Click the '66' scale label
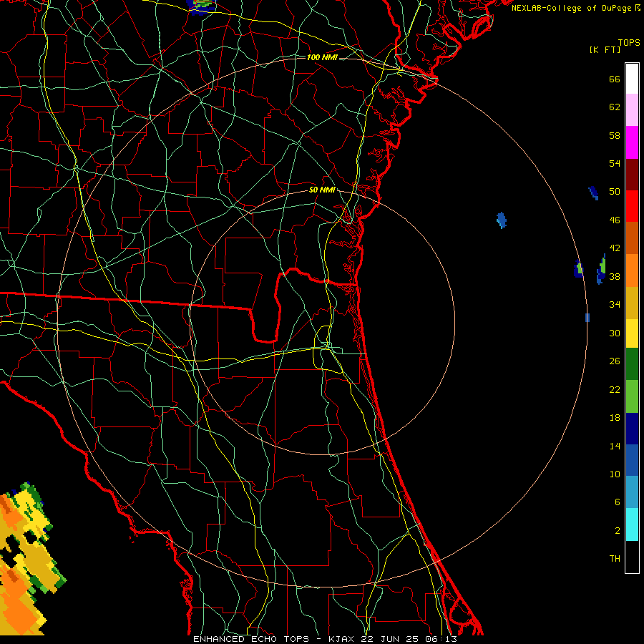Image resolution: width=644 pixels, height=644 pixels. [x=615, y=79]
